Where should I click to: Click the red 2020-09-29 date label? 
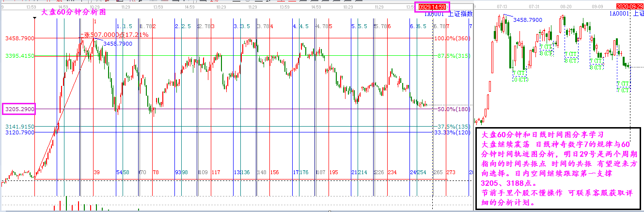[x=629, y=6]
